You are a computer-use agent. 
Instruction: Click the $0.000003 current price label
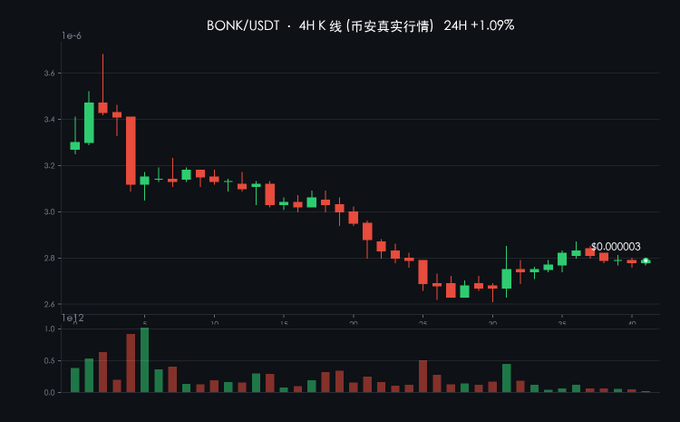point(615,247)
